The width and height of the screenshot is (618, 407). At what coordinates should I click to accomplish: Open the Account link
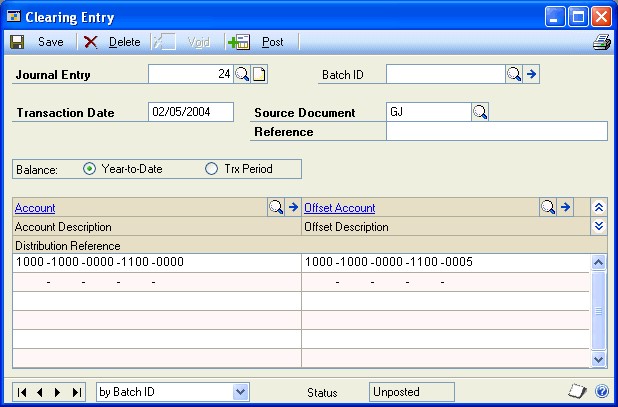tap(35, 208)
